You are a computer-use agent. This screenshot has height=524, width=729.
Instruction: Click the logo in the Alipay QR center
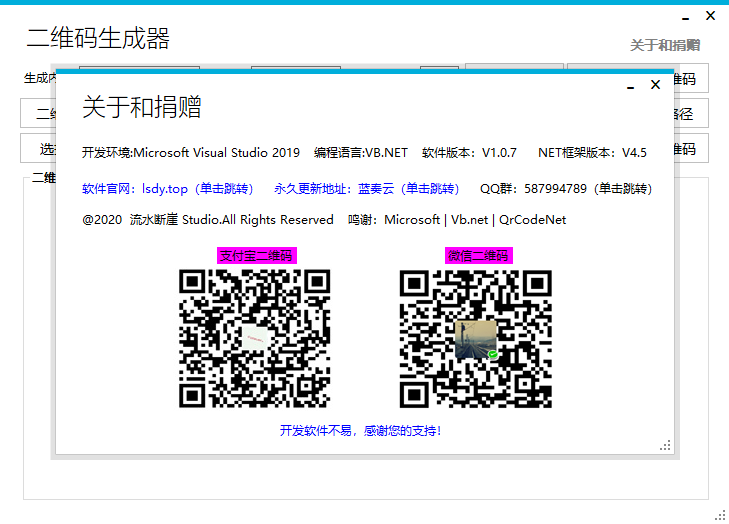tap(256, 339)
